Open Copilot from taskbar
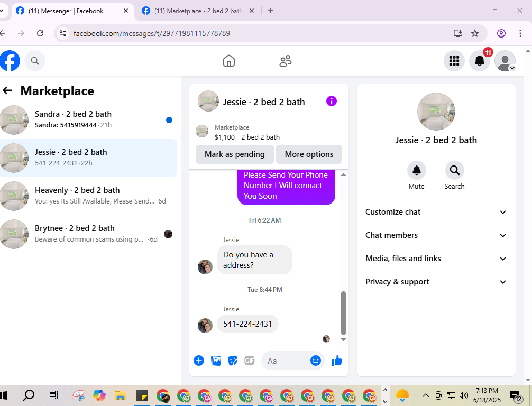 coord(99,395)
